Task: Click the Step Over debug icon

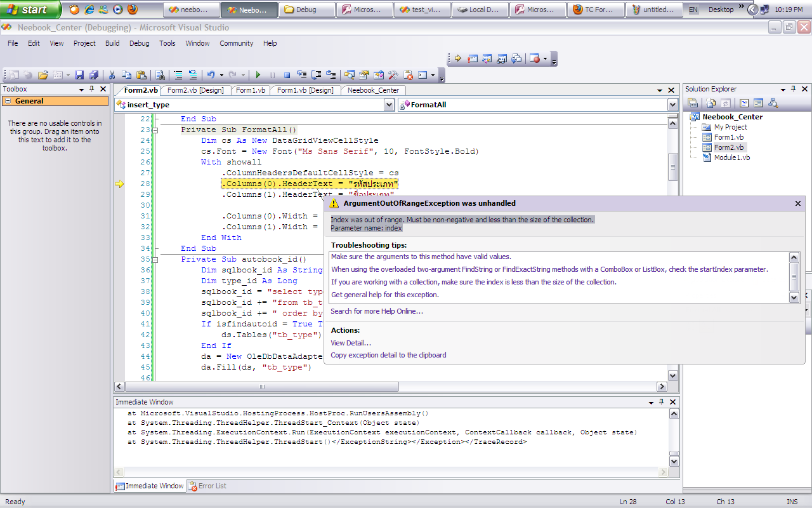Action: click(316, 75)
